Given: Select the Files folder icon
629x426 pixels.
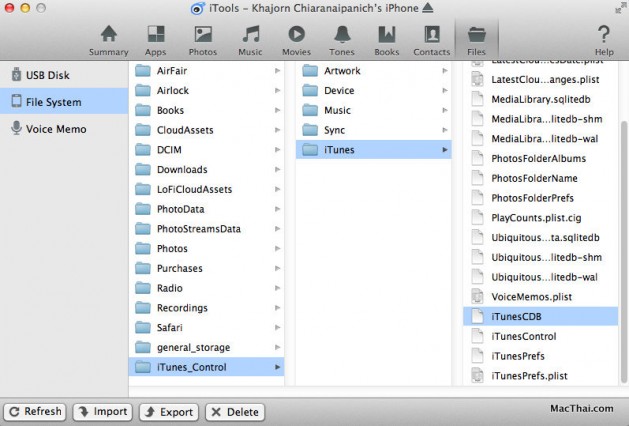Looking at the screenshot, I should [477, 34].
